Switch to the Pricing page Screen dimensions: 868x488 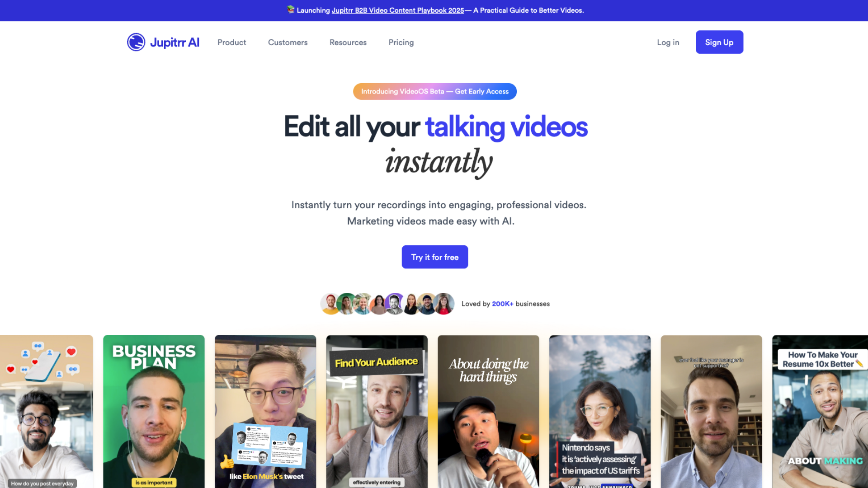pos(401,42)
